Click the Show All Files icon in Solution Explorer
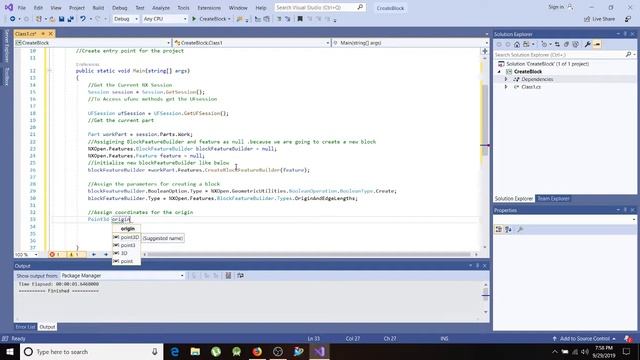Viewport: 640px width, 360px height. coord(576,44)
